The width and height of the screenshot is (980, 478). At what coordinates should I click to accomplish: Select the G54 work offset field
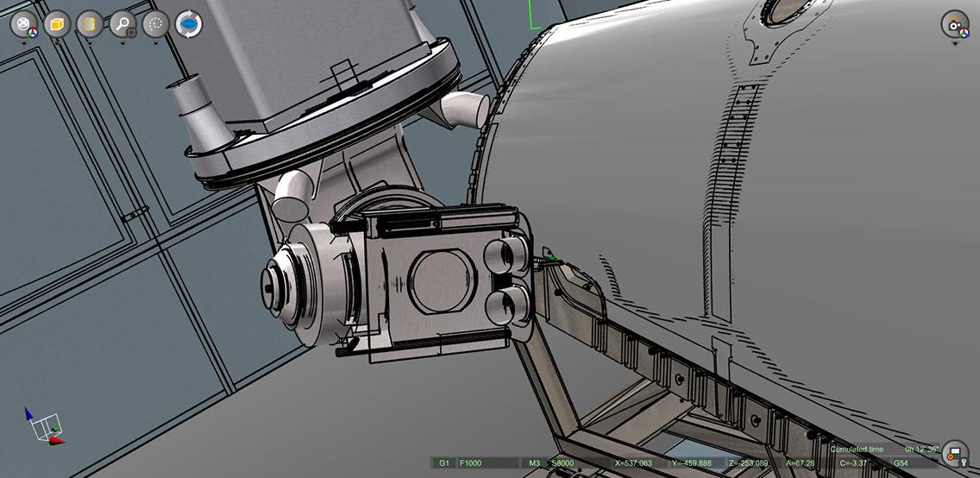(x=901, y=463)
